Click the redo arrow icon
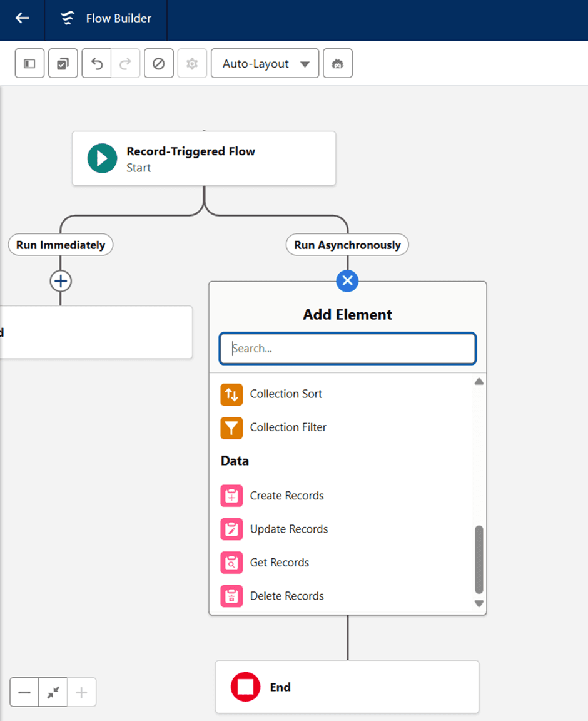 tap(126, 63)
